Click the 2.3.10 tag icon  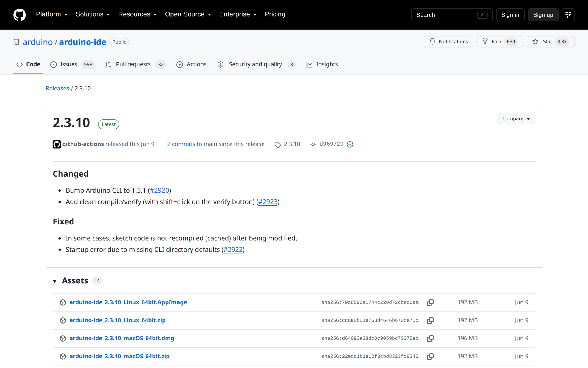click(x=277, y=145)
